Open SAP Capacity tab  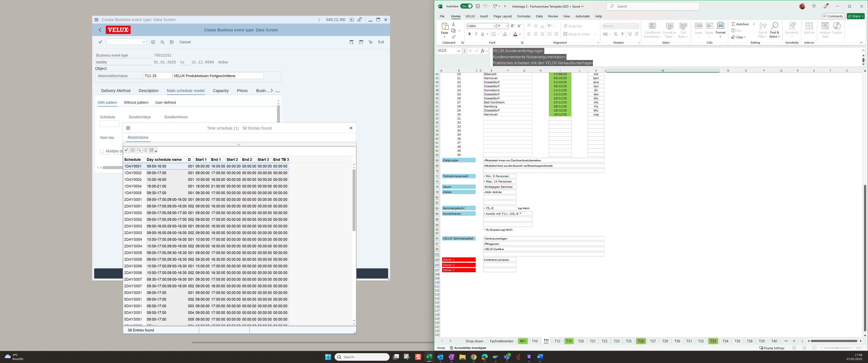221,90
